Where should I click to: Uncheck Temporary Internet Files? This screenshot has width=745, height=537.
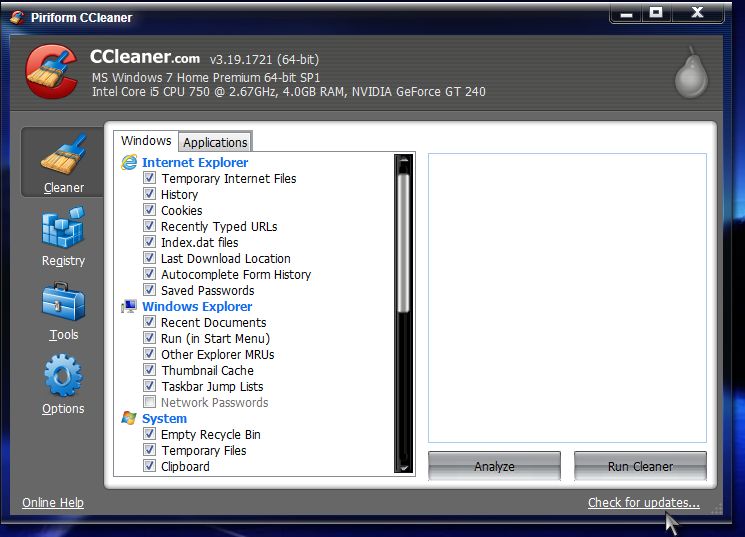149,178
